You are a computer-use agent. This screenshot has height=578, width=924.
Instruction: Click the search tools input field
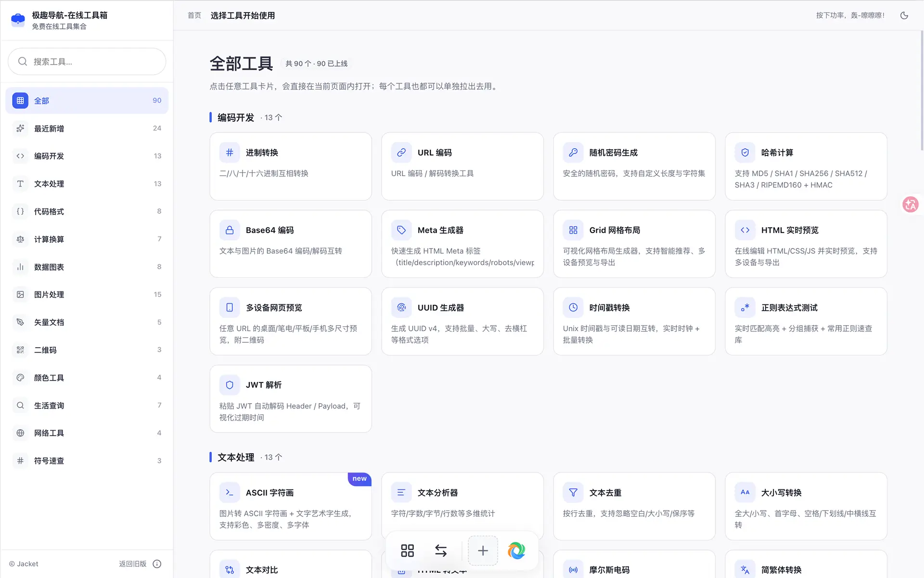(87, 62)
